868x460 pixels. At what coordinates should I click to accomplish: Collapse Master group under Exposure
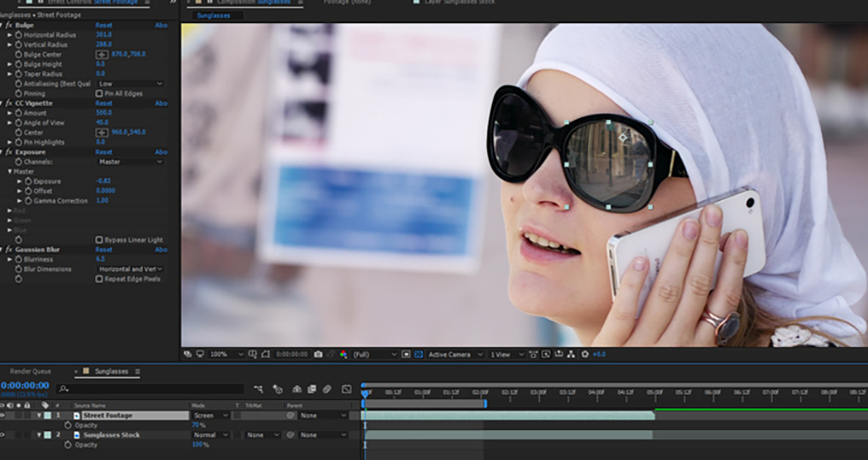click(10, 172)
